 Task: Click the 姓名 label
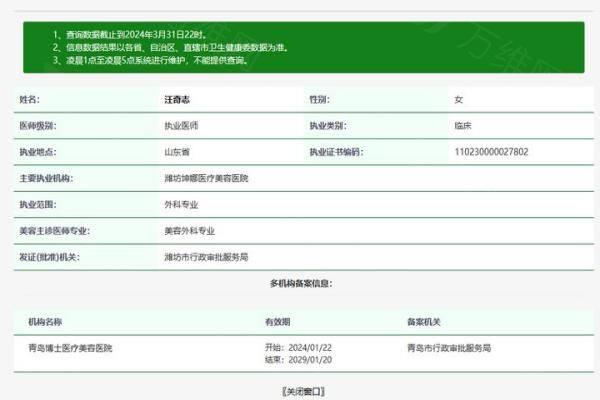tap(29, 100)
